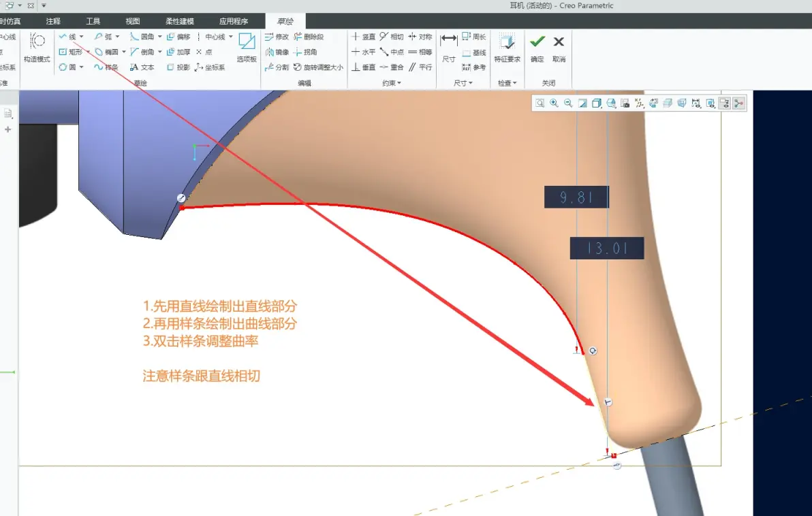Select the 镜像 mirror tool

[x=277, y=52]
